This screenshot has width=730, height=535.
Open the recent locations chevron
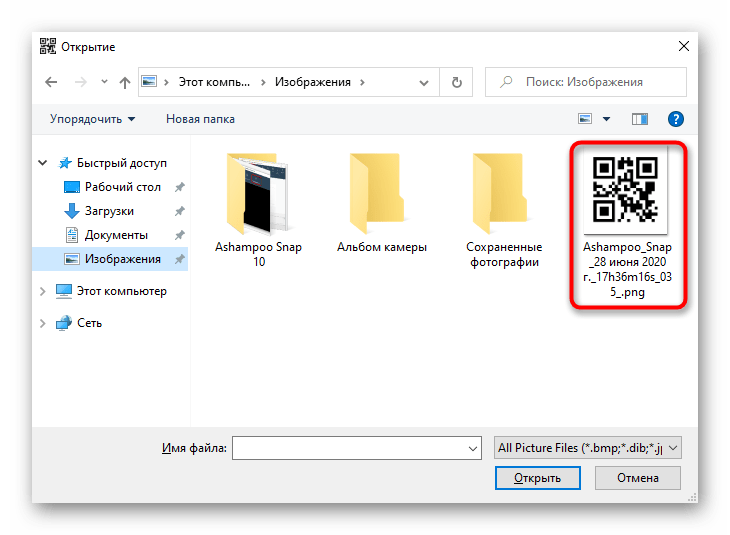click(x=104, y=82)
